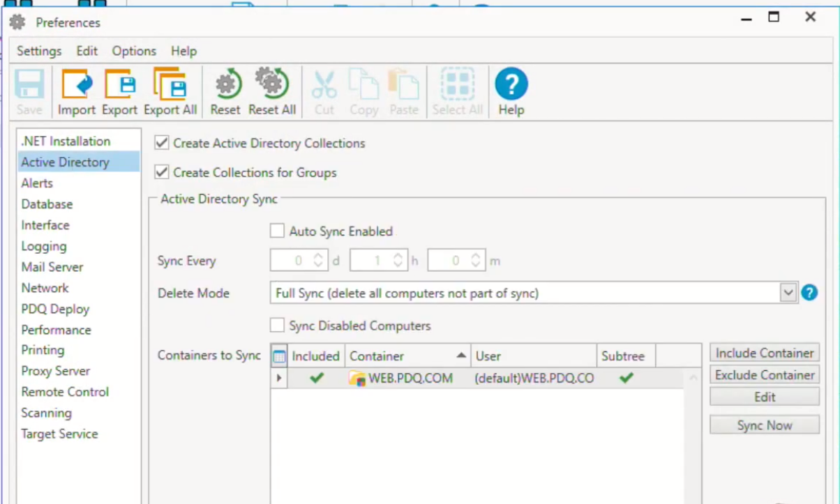Click the Copy toolbar icon

coord(363,84)
